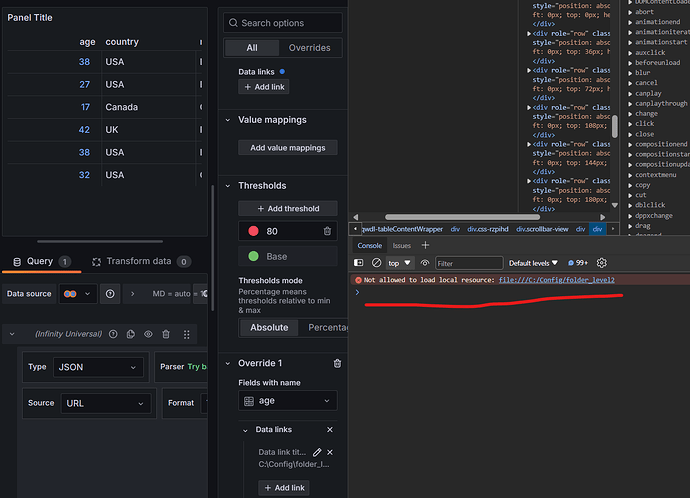This screenshot has width=690, height=498.
Task: Click the Search options input field
Action: [x=283, y=23]
